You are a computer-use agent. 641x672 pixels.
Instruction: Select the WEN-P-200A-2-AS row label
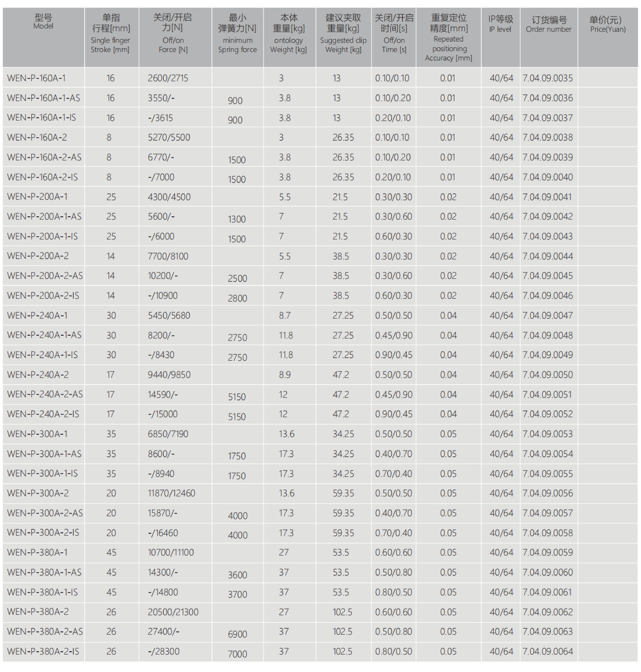pos(45,276)
